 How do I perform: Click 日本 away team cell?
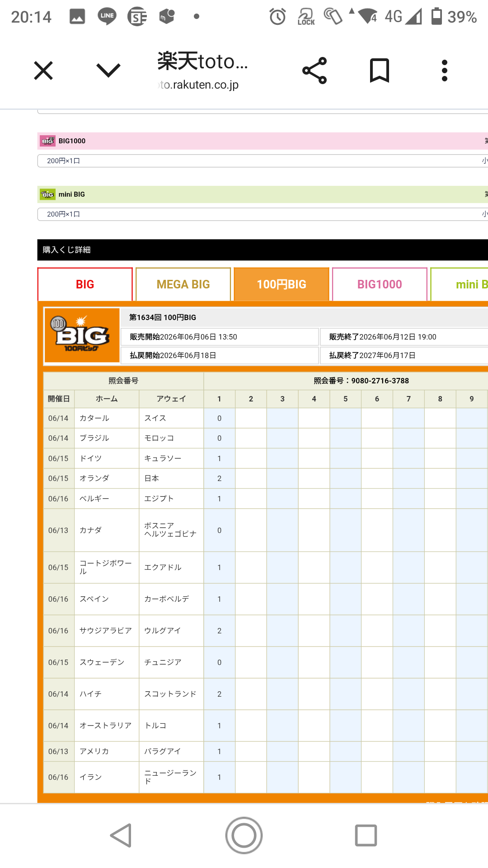coord(171,478)
